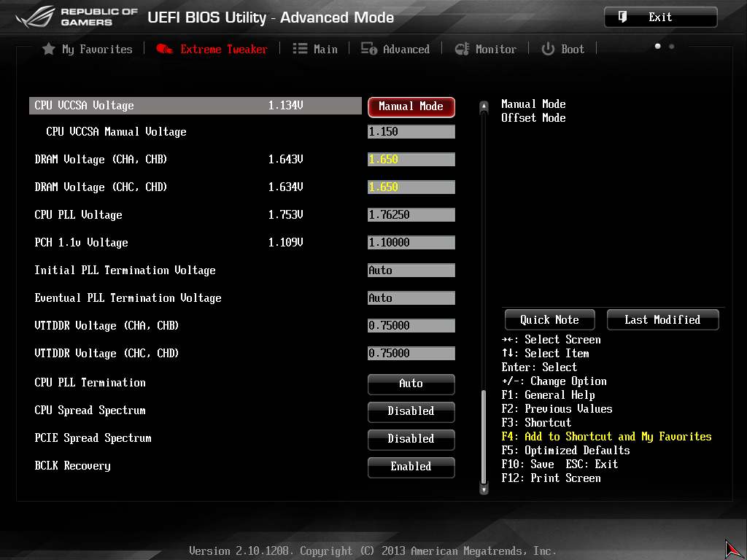
Task: Click the Advanced settings icon
Action: tap(368, 49)
